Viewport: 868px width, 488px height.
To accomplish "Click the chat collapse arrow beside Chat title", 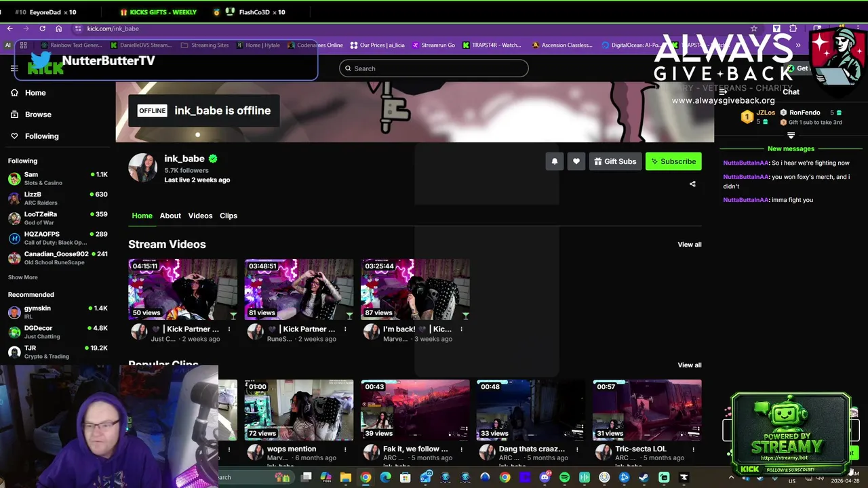I will click(x=723, y=92).
